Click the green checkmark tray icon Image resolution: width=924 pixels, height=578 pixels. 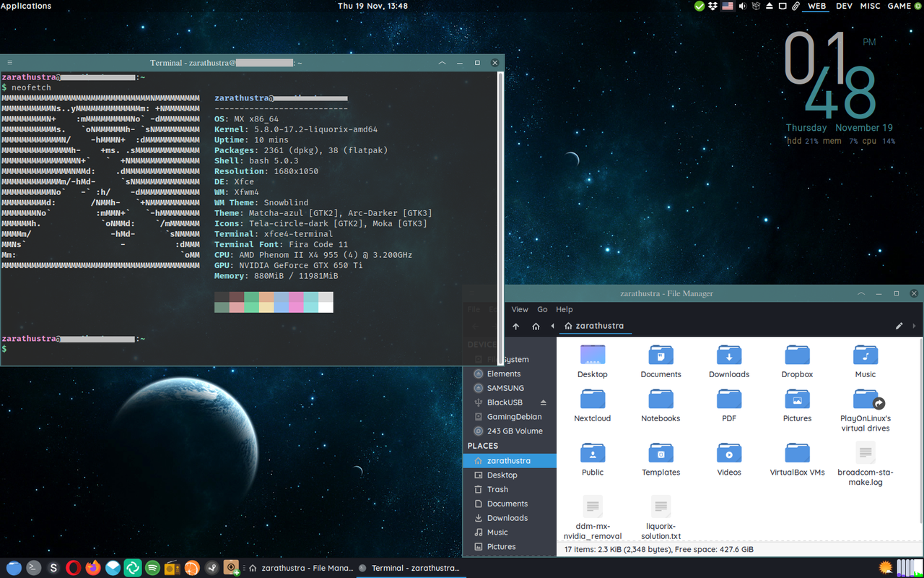(699, 6)
